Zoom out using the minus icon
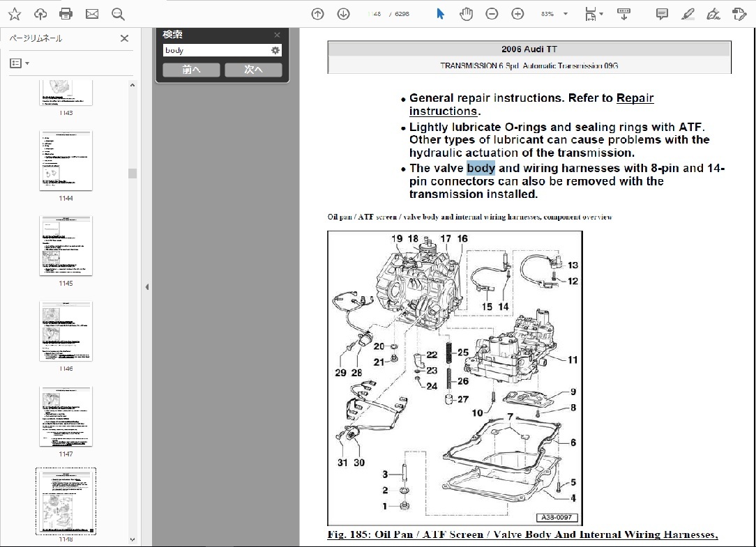The height and width of the screenshot is (547, 756). [x=492, y=14]
